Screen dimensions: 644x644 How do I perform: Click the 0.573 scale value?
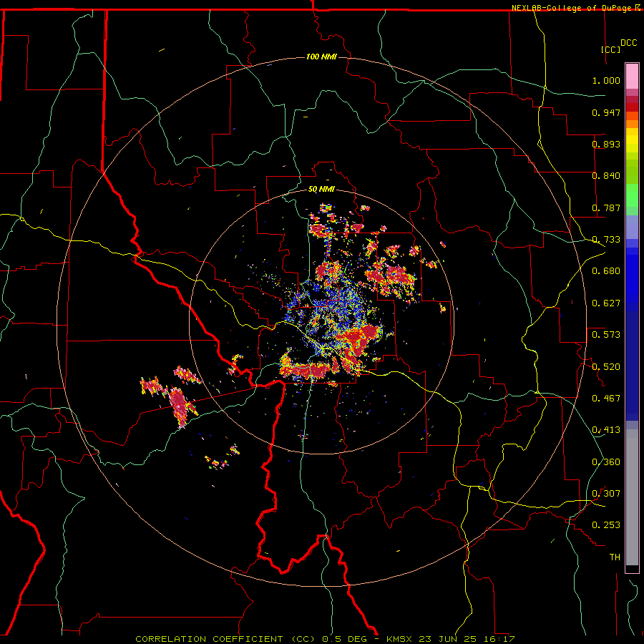[606, 335]
